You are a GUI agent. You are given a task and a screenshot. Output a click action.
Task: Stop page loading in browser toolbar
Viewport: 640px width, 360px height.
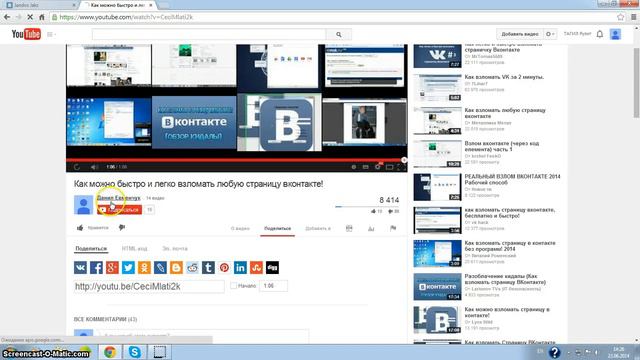pos(30,17)
